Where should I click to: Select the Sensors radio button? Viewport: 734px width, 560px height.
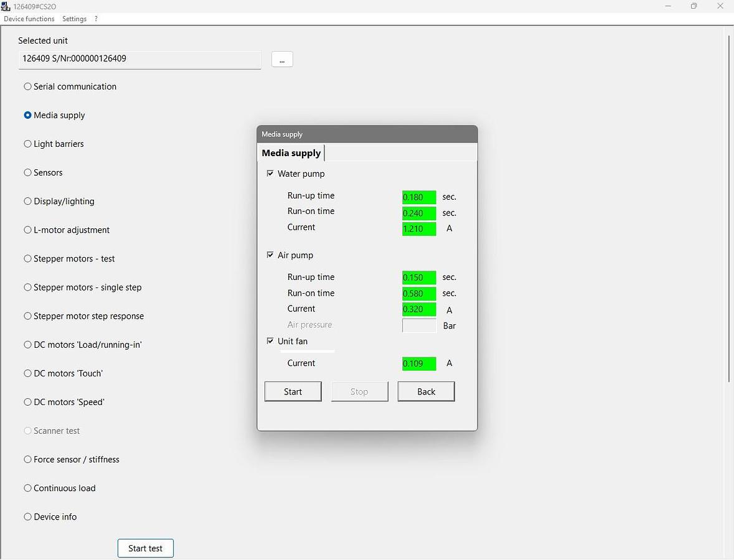(x=28, y=172)
